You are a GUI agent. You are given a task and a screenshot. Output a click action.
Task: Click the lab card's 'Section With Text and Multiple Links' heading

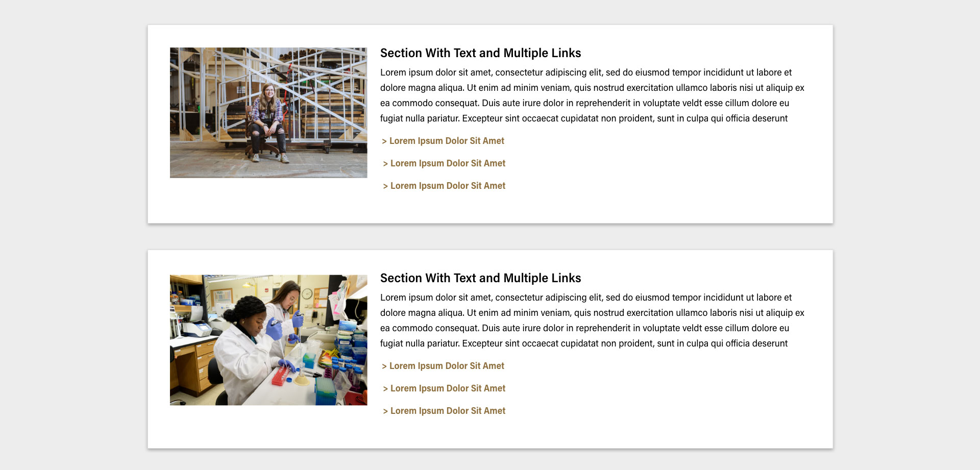(x=480, y=278)
